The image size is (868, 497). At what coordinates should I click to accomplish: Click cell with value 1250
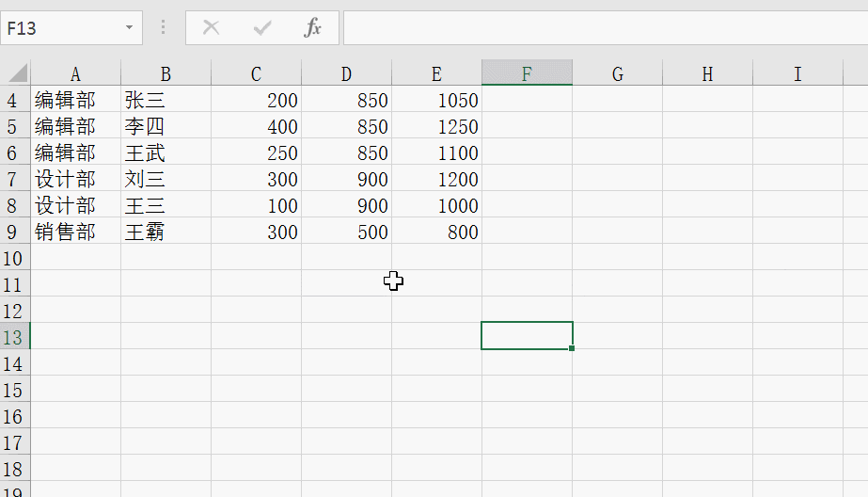tap(436, 127)
